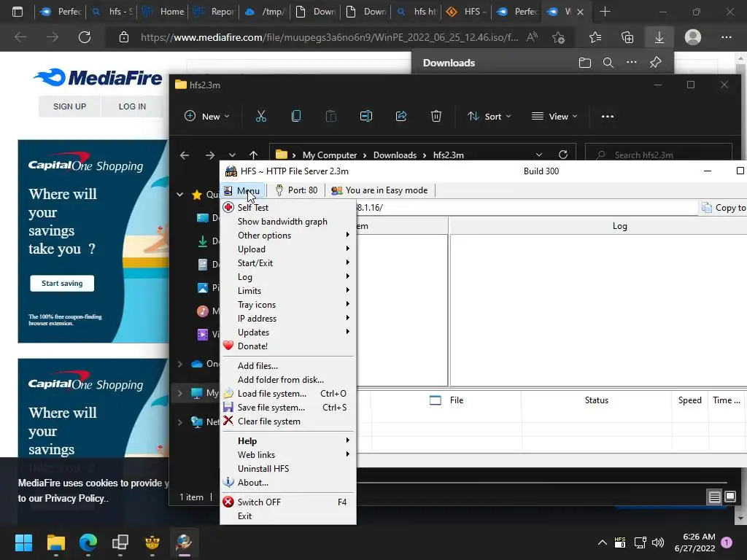
Task: Click the Explorer refresh icon
Action: (563, 155)
